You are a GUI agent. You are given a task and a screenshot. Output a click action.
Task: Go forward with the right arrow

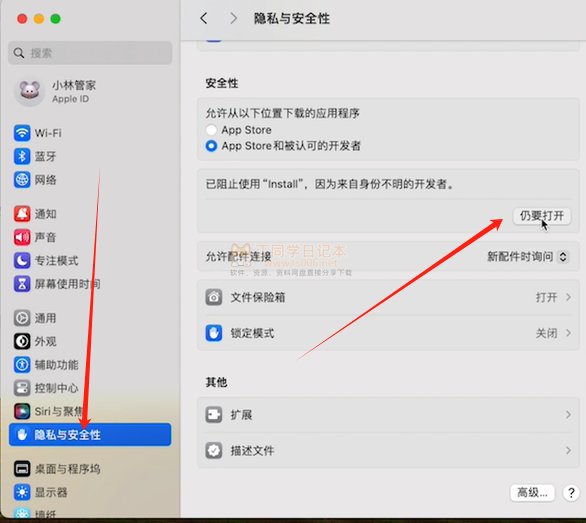pyautogui.click(x=234, y=18)
